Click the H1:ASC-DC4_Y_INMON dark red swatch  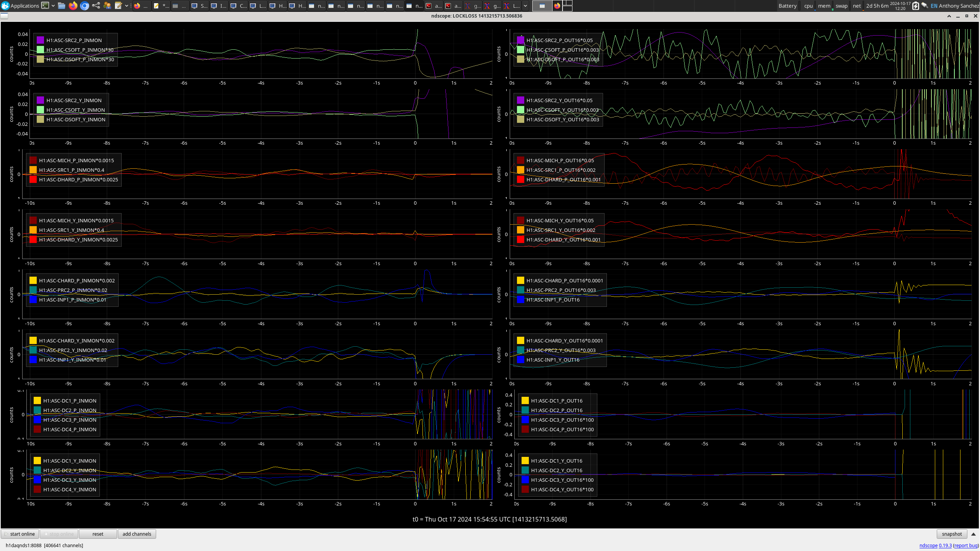[x=38, y=489]
